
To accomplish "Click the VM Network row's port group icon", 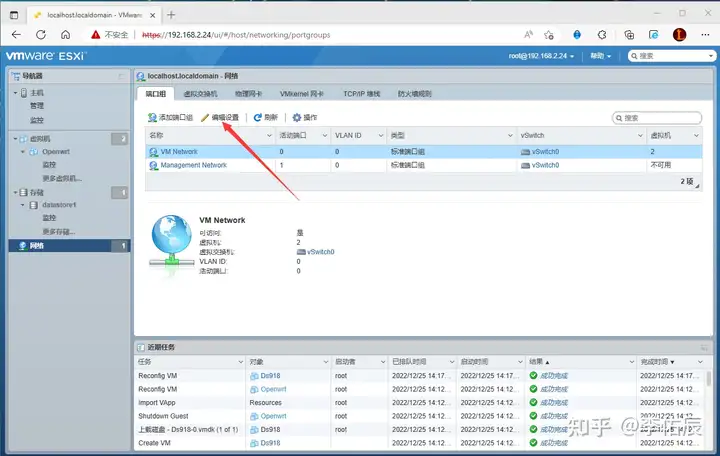I will coord(153,152).
